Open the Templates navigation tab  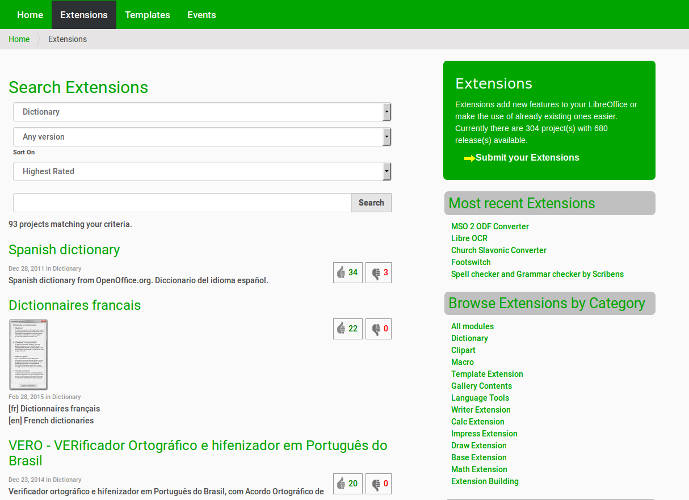point(147,14)
